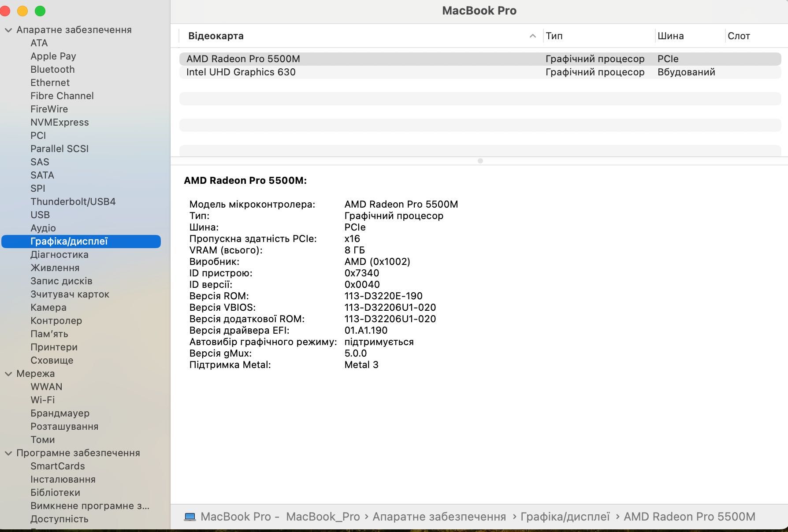
Task: Click the MacBook Pro laptop icon in path bar
Action: (x=190, y=517)
